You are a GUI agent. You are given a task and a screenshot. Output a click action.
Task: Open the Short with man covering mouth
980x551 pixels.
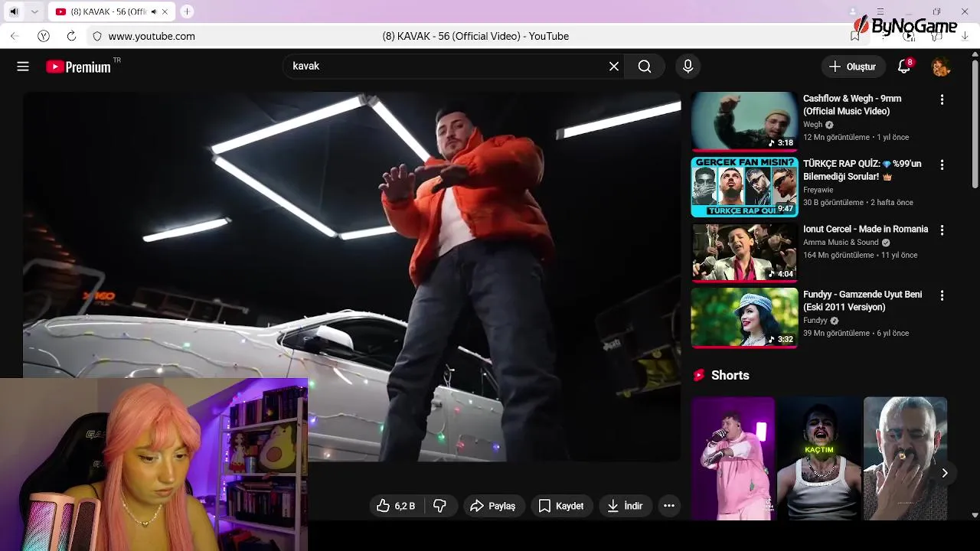[x=905, y=458]
